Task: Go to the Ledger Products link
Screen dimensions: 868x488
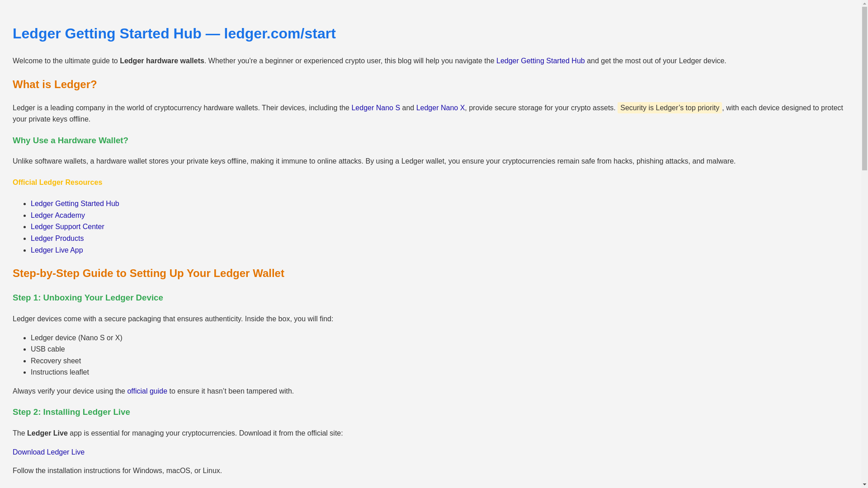Action: point(57,238)
